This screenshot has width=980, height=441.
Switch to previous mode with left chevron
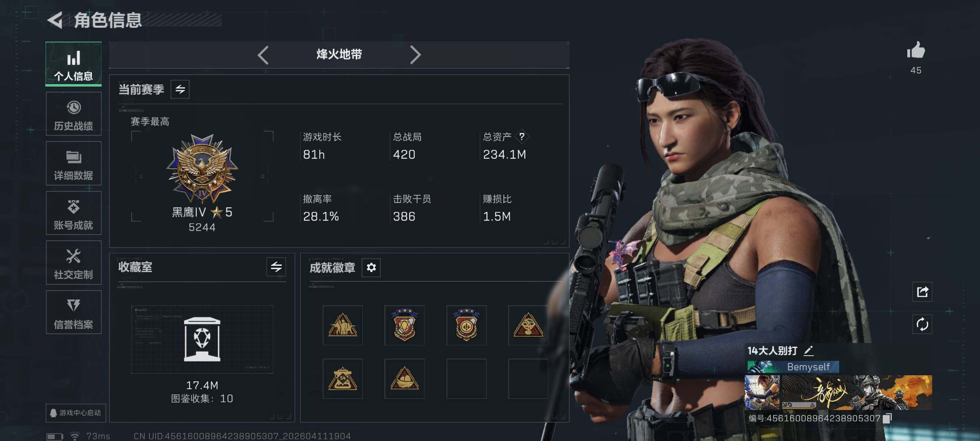[263, 55]
